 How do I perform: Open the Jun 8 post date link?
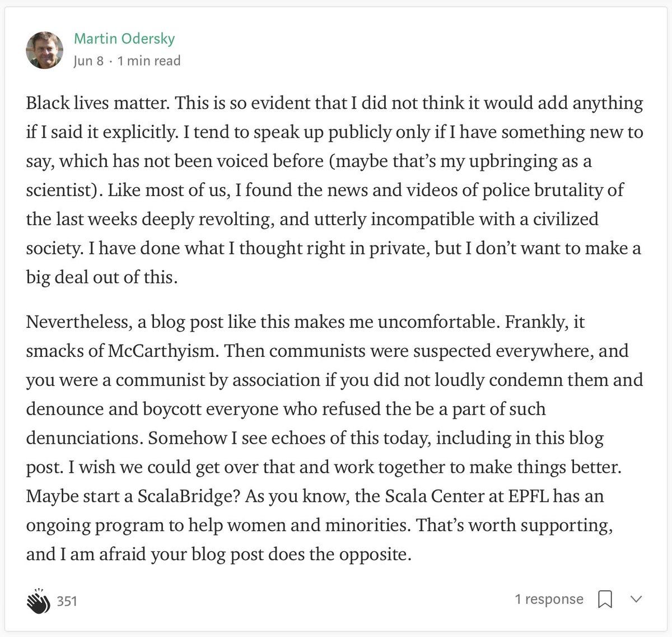(x=88, y=61)
